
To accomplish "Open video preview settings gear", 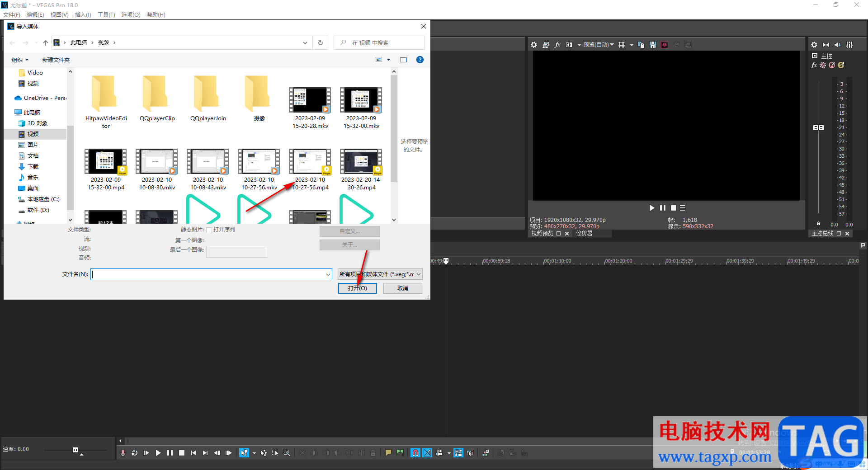I will 534,45.
